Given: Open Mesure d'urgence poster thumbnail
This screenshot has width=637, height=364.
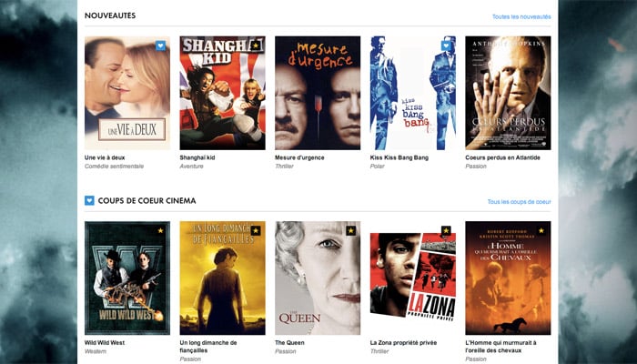Looking at the screenshot, I should (318, 93).
